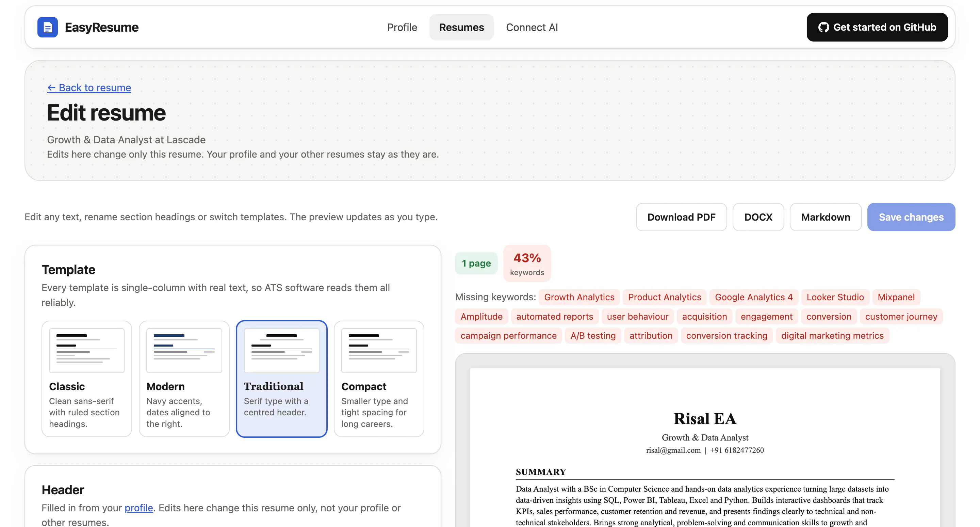
Task: Select the Traditional template card
Action: click(x=281, y=379)
